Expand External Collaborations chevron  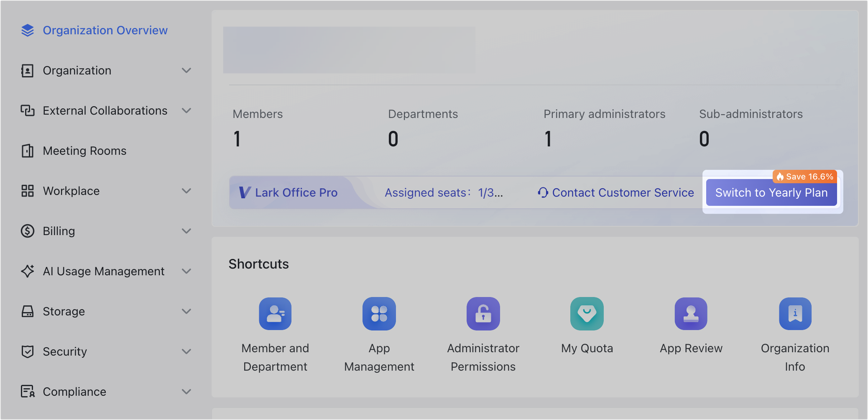pyautogui.click(x=186, y=110)
